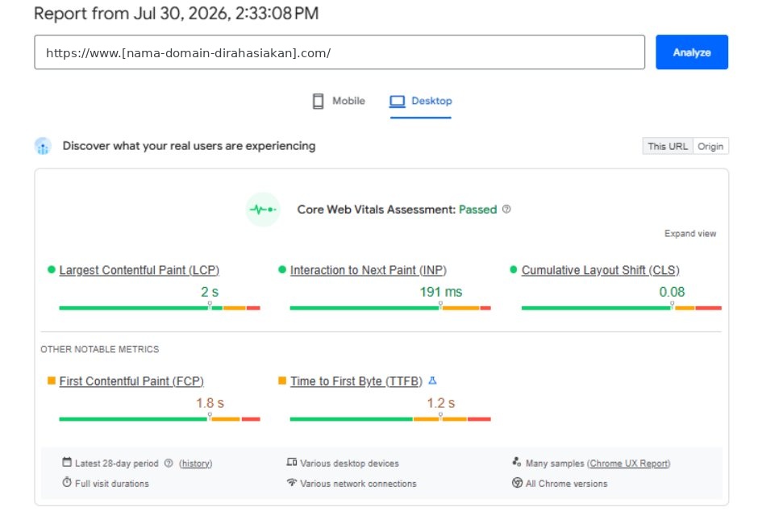The image size is (758, 532).
Task: Click the TTFB value 1.2 s
Action: pos(441,403)
